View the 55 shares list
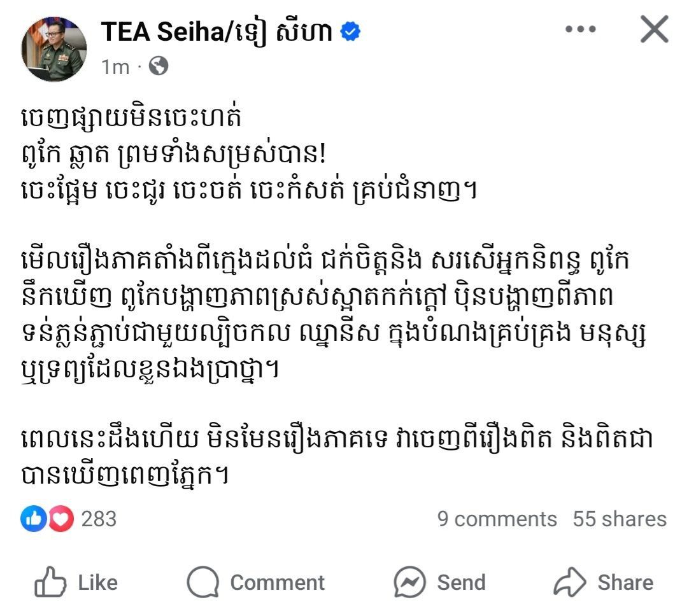The height and width of the screenshot is (616, 675). (x=620, y=519)
